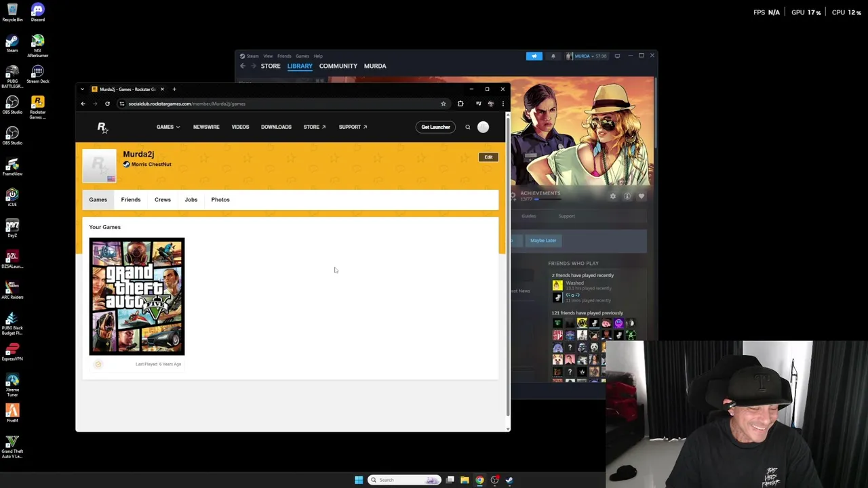Open the Recycle Bin desktop icon
868x488 pixels.
tap(12, 13)
